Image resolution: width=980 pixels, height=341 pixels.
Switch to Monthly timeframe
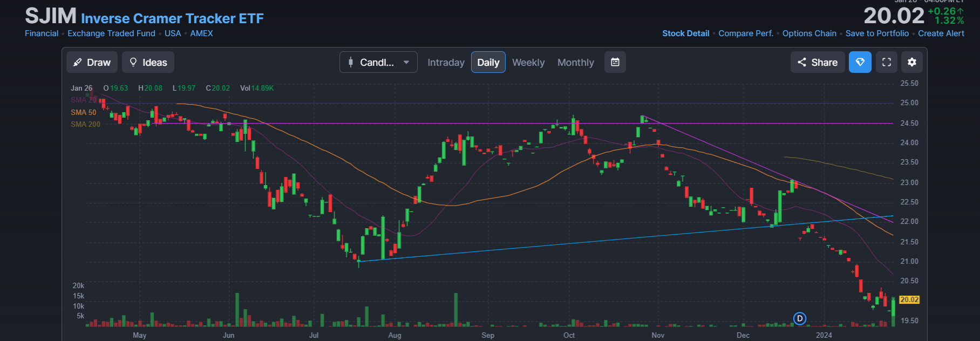576,63
